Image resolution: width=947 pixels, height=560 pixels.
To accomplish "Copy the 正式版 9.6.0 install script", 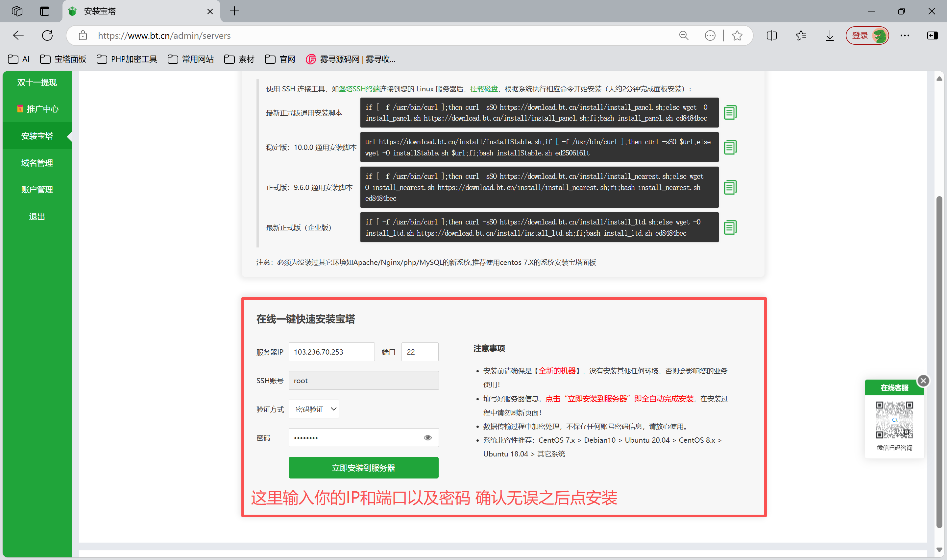I will tap(731, 187).
